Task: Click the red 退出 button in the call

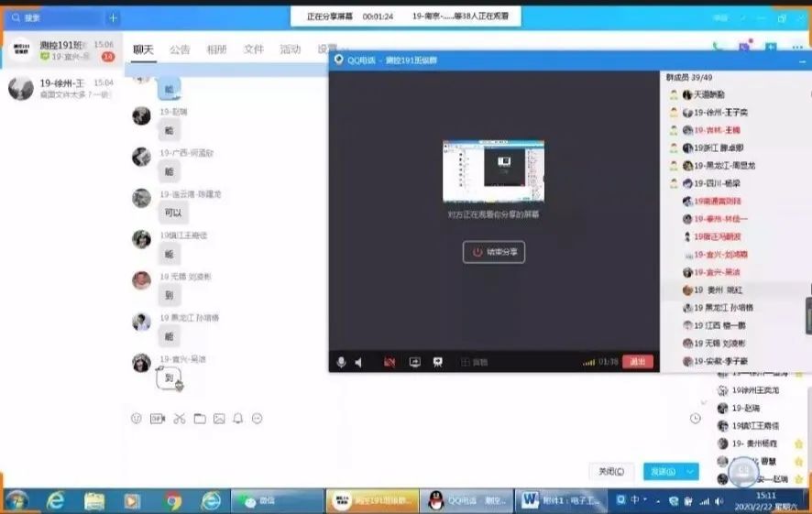Action: (638, 362)
